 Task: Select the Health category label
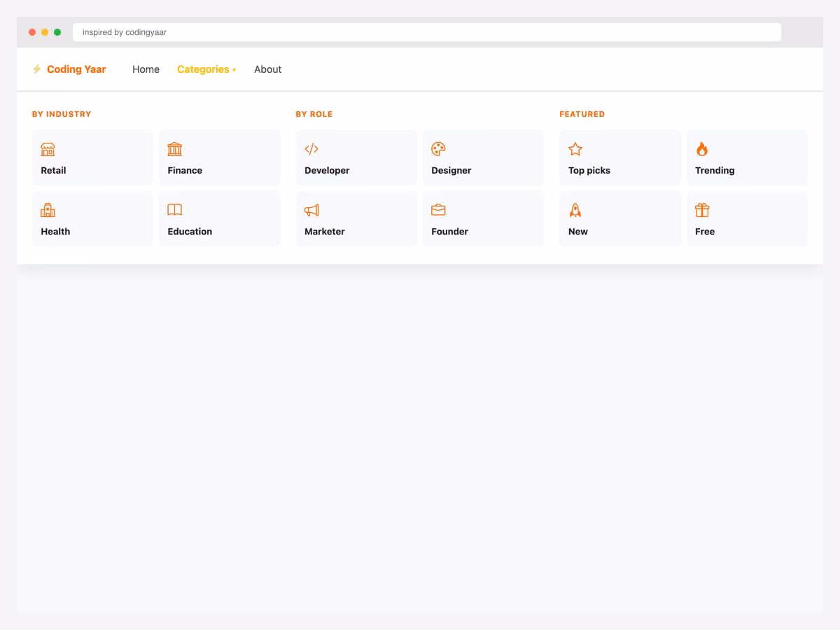[x=55, y=231]
